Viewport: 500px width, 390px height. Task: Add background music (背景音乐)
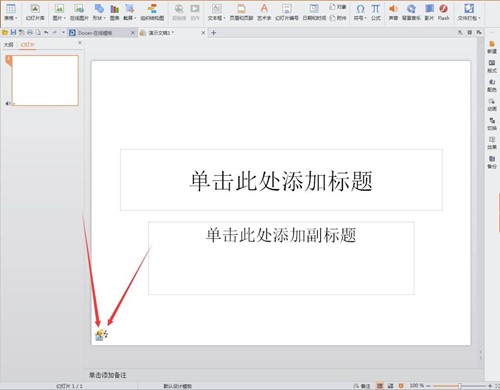coord(411,12)
